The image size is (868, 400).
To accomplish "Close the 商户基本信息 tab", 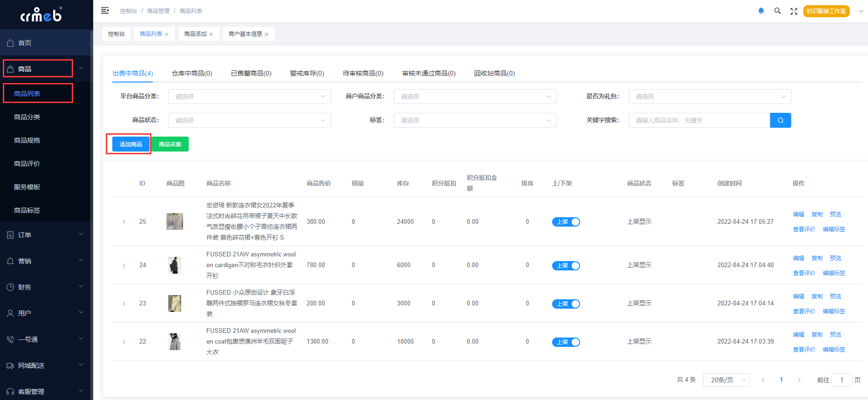I will click(x=267, y=34).
